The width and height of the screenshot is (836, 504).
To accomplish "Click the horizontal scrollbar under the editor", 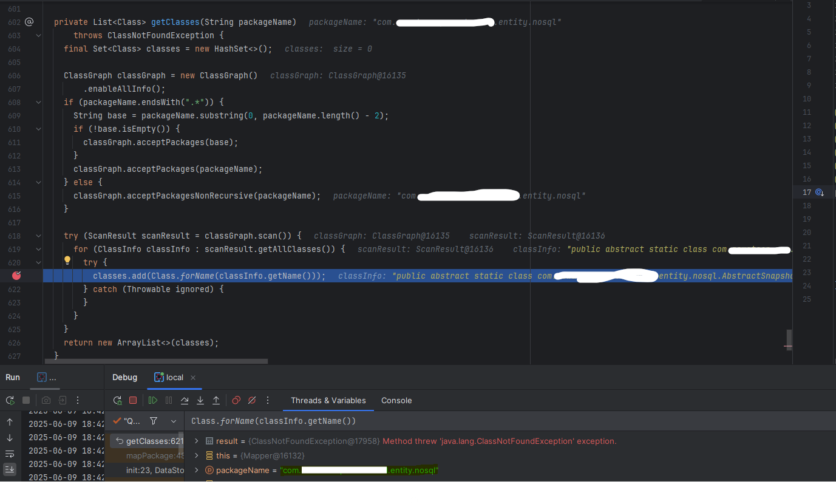I will point(156,361).
